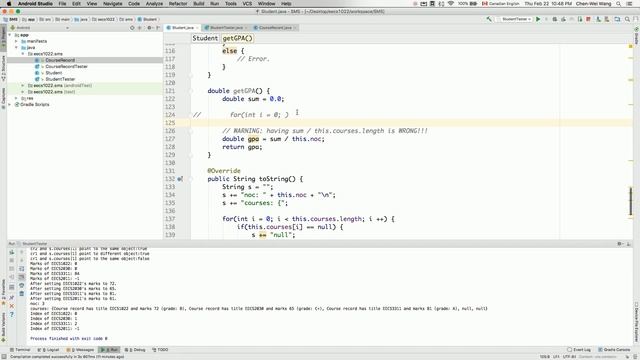Open the Refactor menu

(178, 4)
